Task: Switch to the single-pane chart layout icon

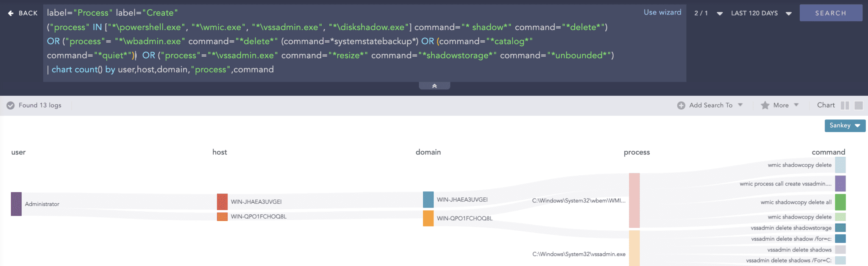Action: [x=859, y=105]
